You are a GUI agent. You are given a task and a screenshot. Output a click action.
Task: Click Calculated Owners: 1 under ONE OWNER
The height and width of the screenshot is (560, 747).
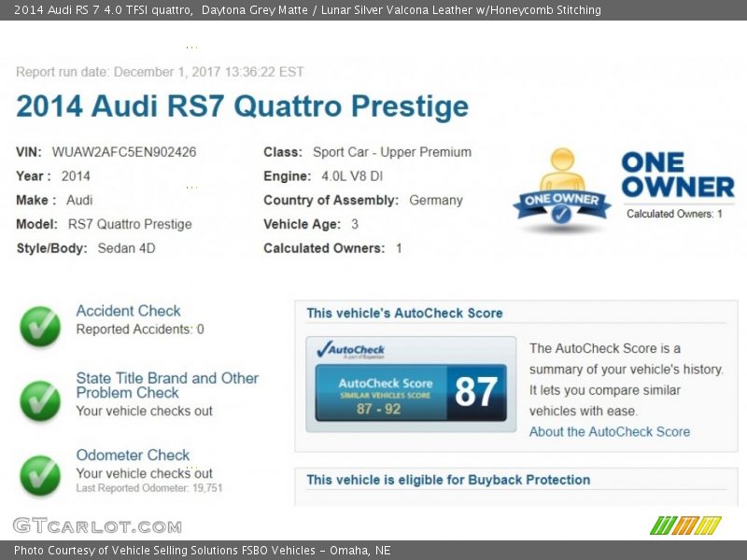pos(674,214)
